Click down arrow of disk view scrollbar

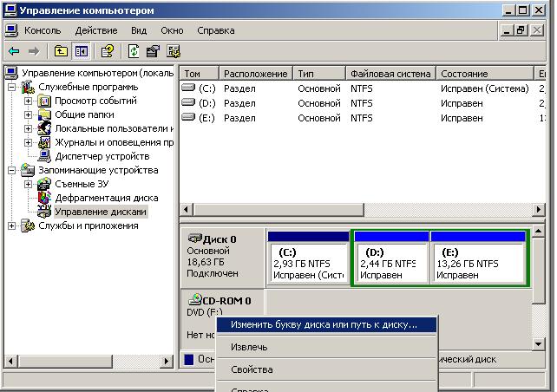tap(538, 344)
